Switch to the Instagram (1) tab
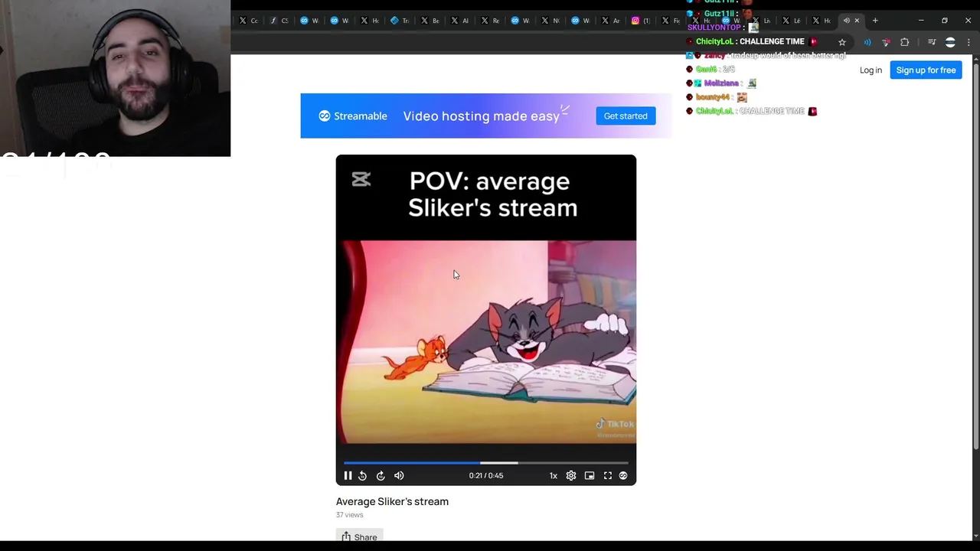The height and width of the screenshot is (551, 980). [642, 21]
